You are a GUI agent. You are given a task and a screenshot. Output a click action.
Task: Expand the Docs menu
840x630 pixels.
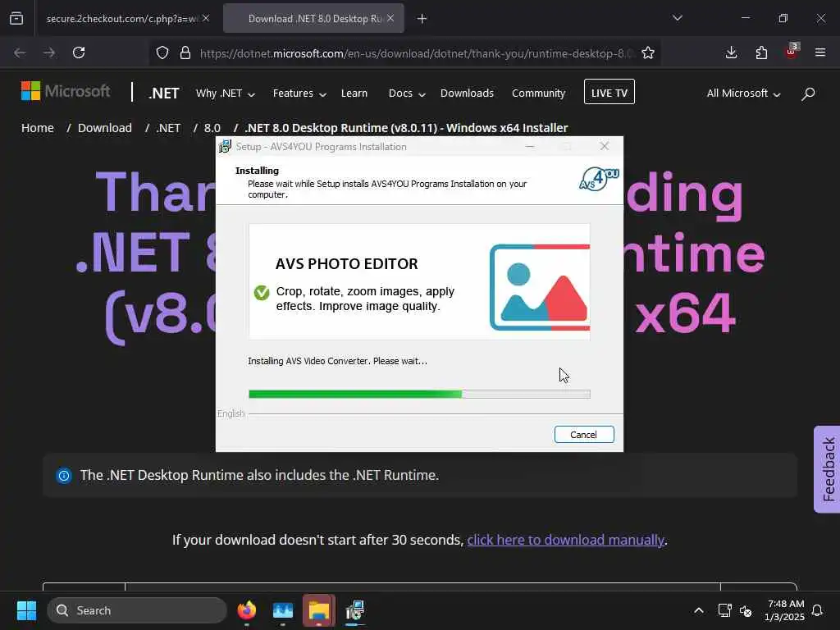[407, 94]
